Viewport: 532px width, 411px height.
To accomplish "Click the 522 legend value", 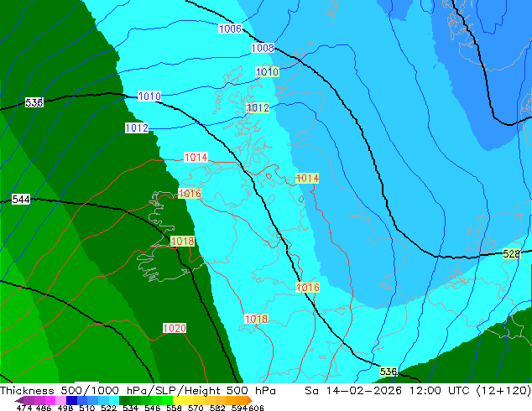I will [108, 408].
